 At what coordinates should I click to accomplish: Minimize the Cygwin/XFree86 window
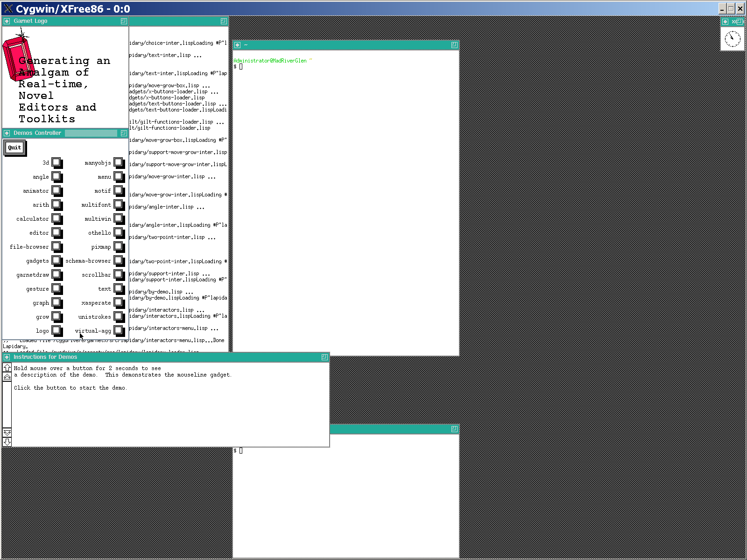point(723,8)
